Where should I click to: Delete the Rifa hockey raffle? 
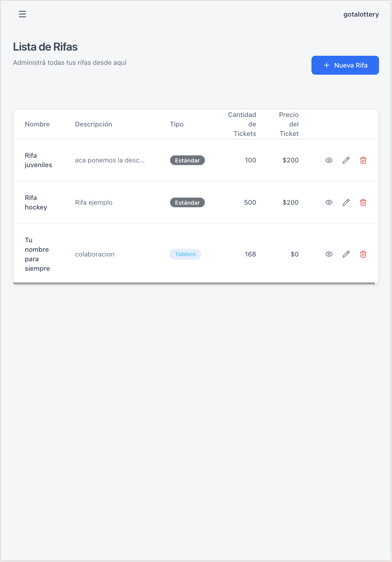tap(363, 202)
